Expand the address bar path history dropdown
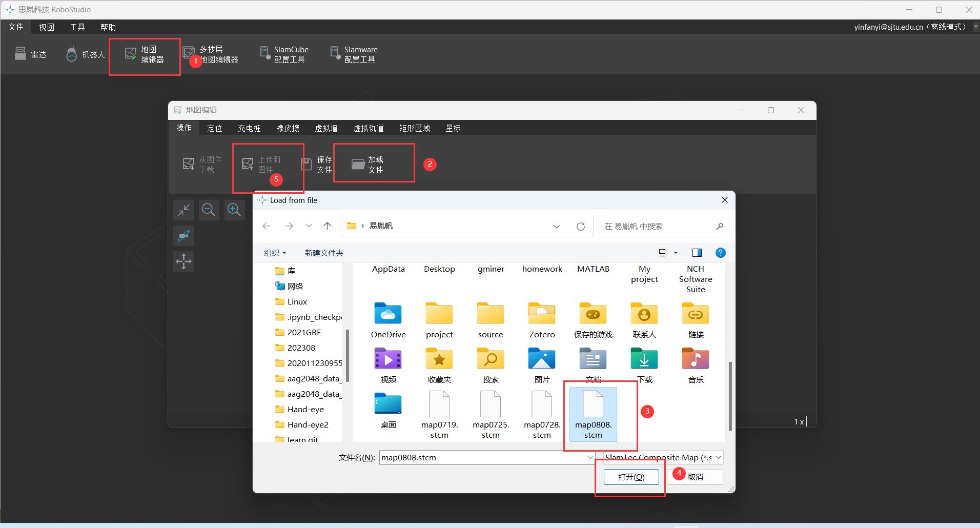The image size is (980, 528). click(557, 227)
